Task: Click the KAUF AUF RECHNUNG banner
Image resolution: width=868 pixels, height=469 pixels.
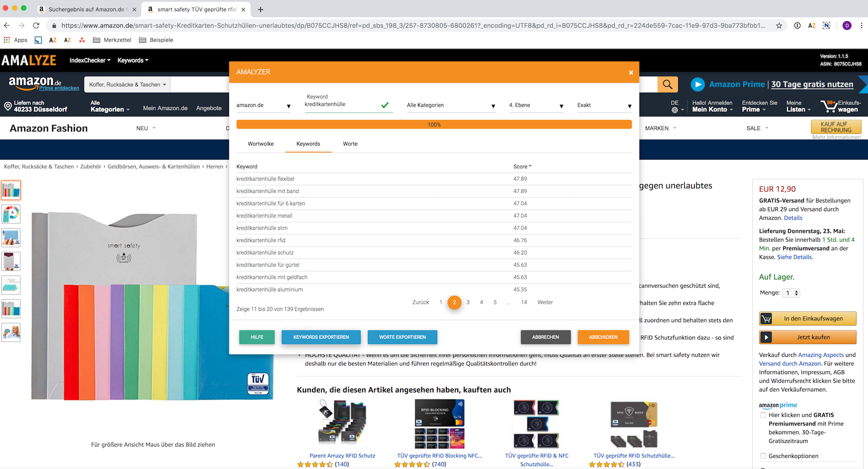Action: point(836,127)
